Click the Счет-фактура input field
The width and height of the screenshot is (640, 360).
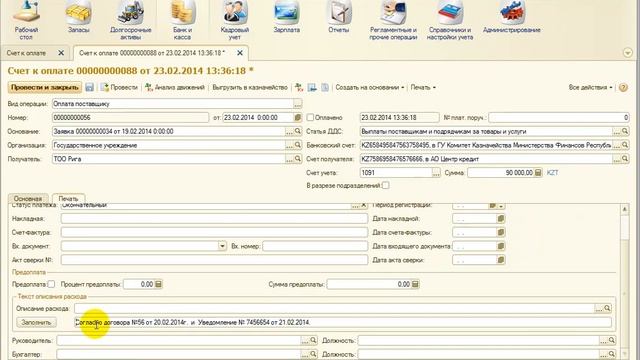click(214, 232)
